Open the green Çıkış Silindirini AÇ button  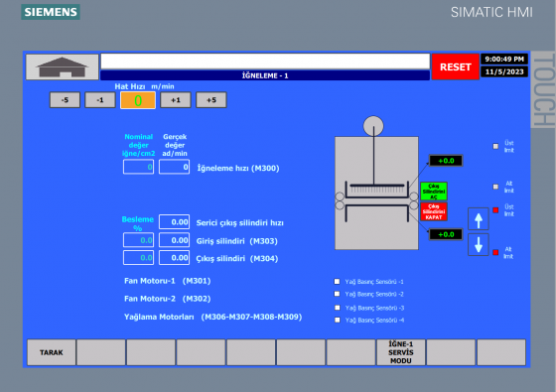tap(434, 192)
